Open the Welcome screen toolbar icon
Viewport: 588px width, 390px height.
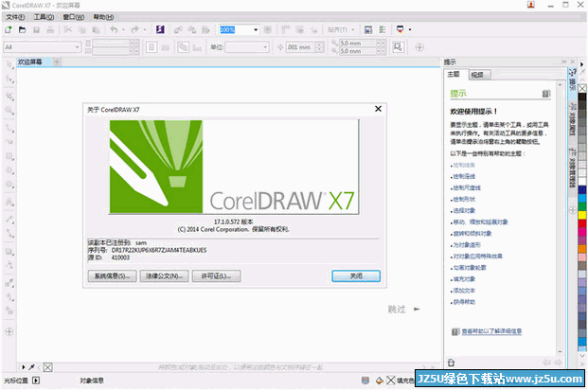pos(368,29)
